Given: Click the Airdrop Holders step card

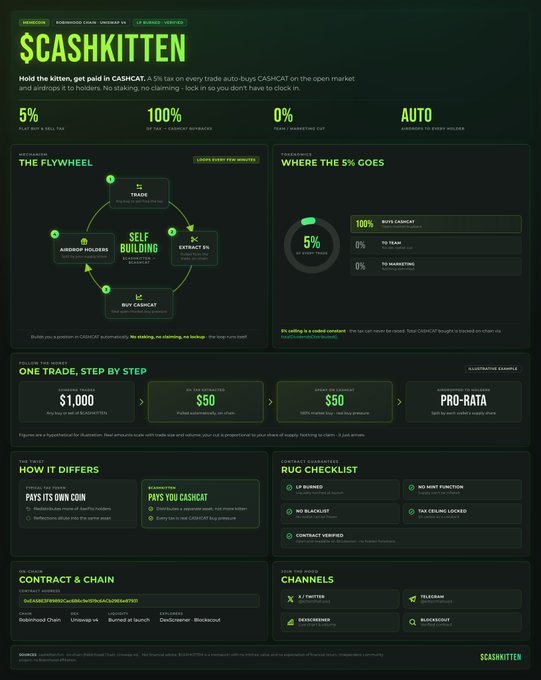Looking at the screenshot, I should click(x=84, y=248).
